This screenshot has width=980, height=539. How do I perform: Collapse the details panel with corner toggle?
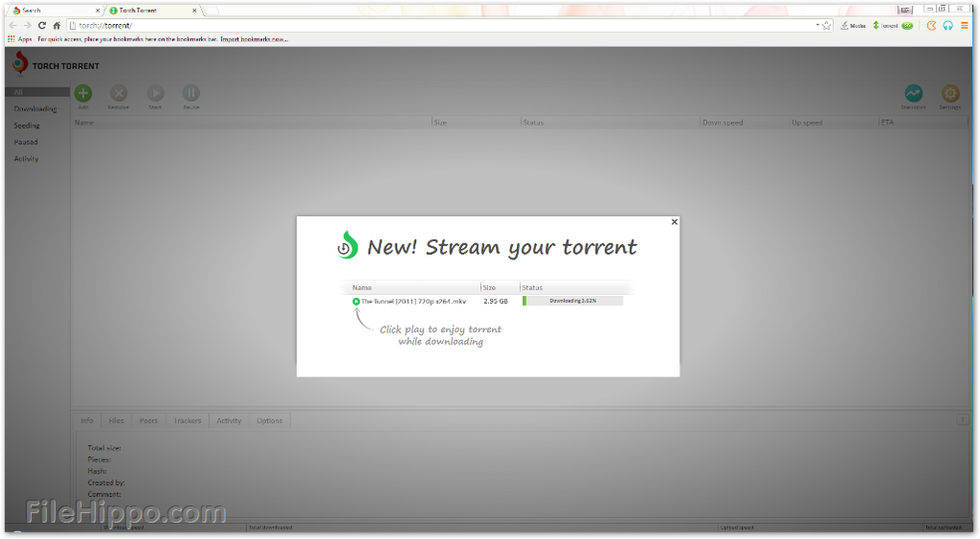pos(963,420)
